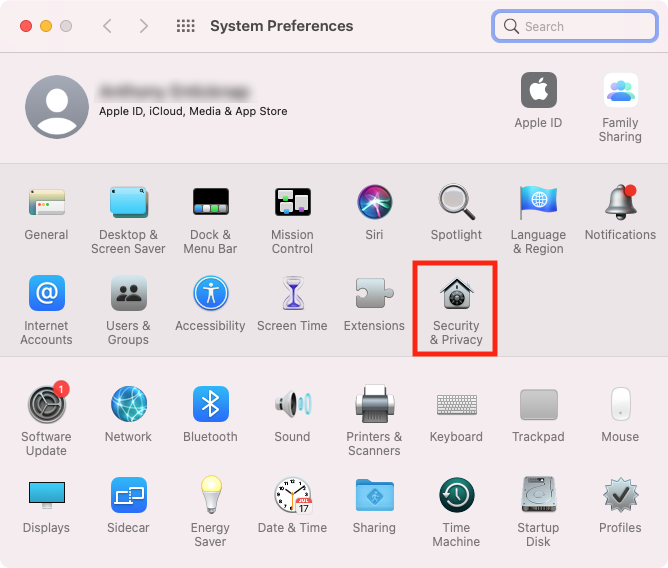This screenshot has height=568, width=668.
Task: Close the System Preferences window
Action: coord(26,26)
